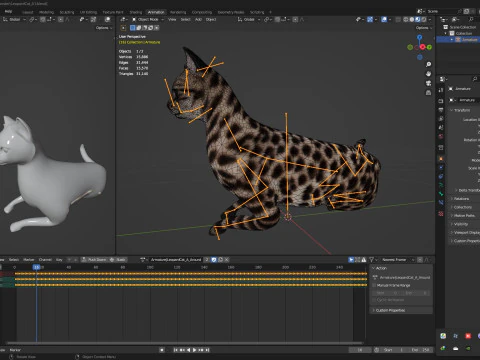The image size is (480, 360).
Task: Toggle snapping magnet in main viewport header
Action: (x=278, y=20)
